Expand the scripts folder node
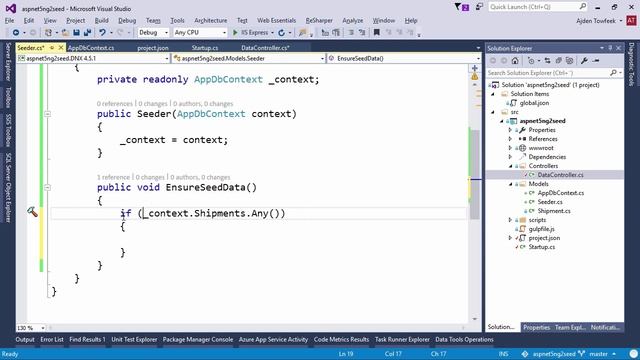Image resolution: width=640 pixels, height=360 pixels. (x=510, y=220)
